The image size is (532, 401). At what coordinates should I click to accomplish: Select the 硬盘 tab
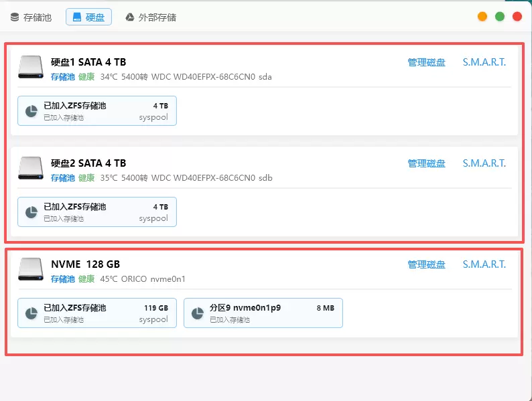point(88,17)
